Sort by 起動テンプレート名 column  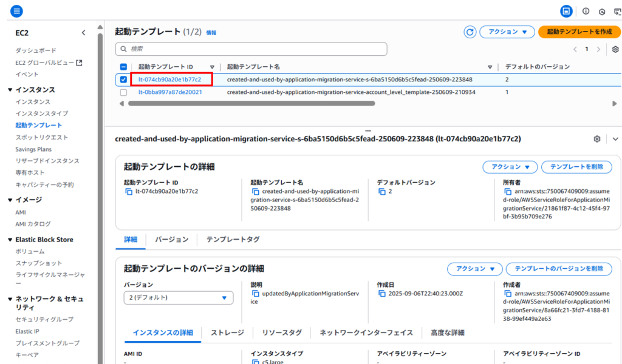490,67
